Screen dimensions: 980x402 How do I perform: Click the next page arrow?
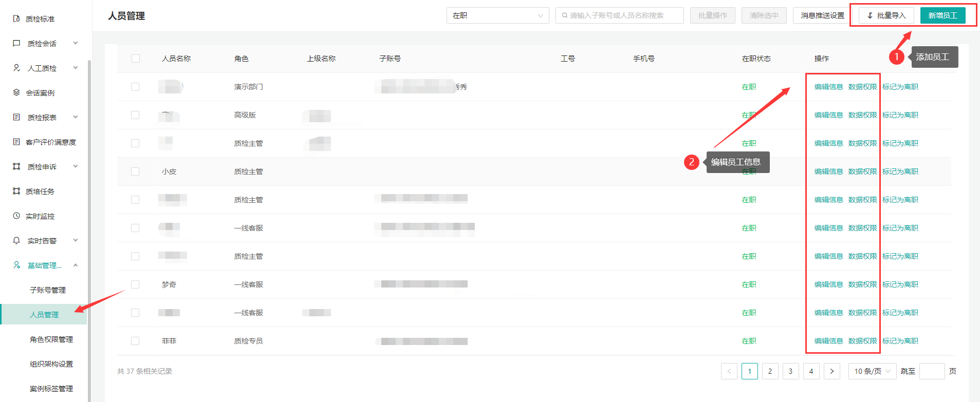pos(832,371)
